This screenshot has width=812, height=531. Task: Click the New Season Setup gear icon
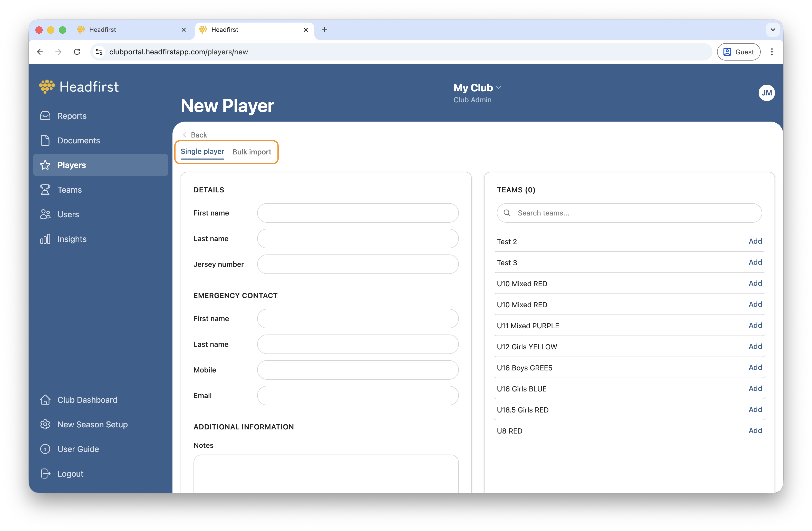45,424
